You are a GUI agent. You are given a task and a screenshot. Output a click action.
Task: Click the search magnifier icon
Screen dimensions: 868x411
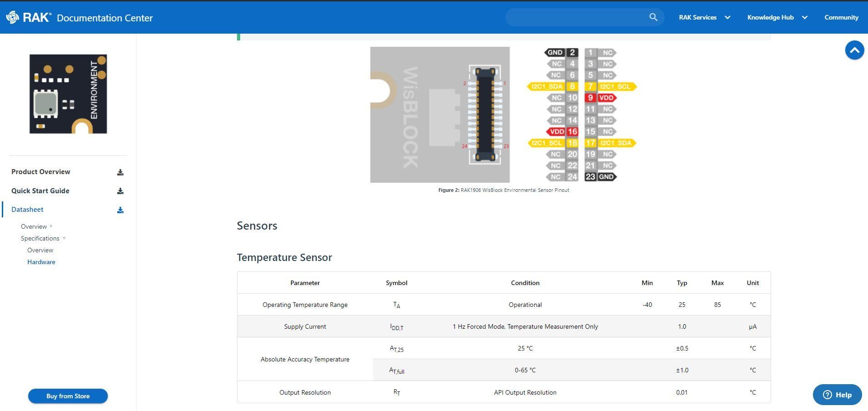pos(653,17)
